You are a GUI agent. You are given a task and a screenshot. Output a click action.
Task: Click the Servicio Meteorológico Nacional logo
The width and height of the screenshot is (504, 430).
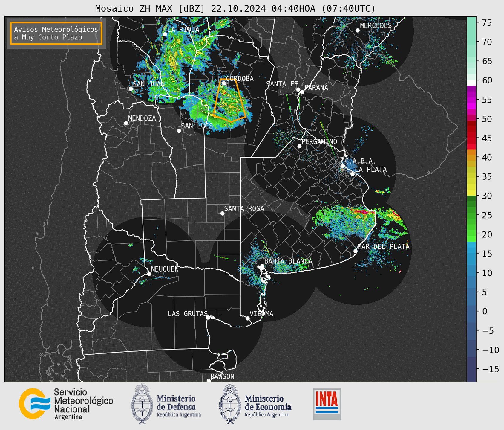point(66,404)
